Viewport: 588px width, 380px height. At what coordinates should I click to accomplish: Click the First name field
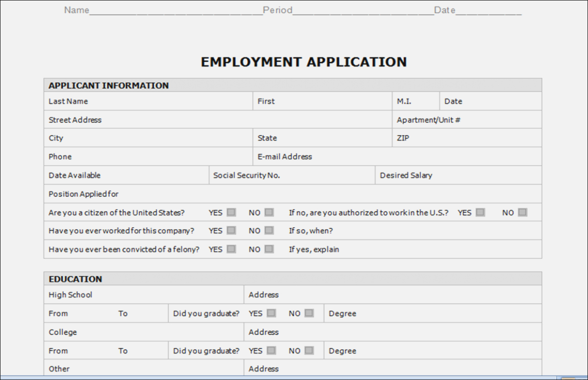point(322,101)
